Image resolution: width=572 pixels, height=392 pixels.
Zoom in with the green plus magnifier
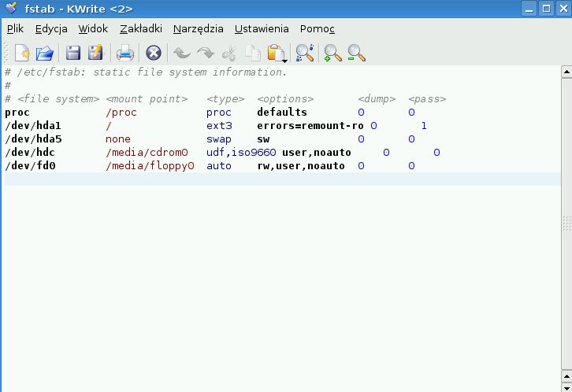click(x=332, y=53)
